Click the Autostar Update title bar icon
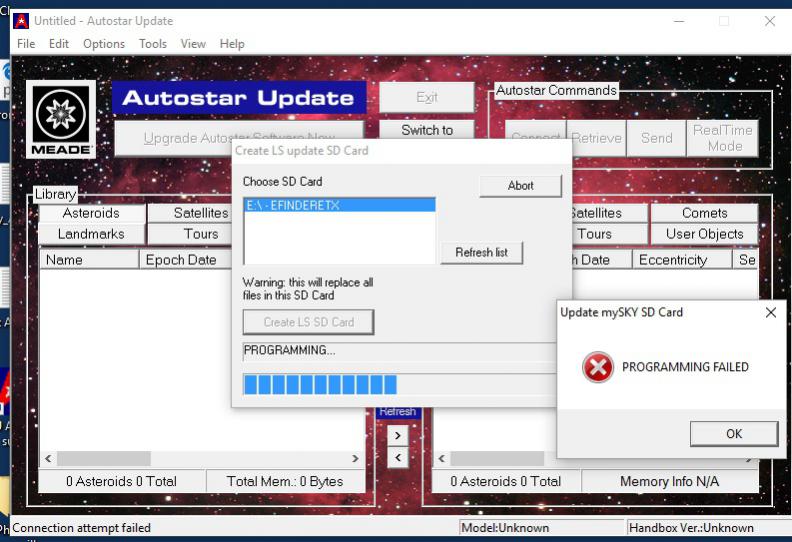 [21, 21]
